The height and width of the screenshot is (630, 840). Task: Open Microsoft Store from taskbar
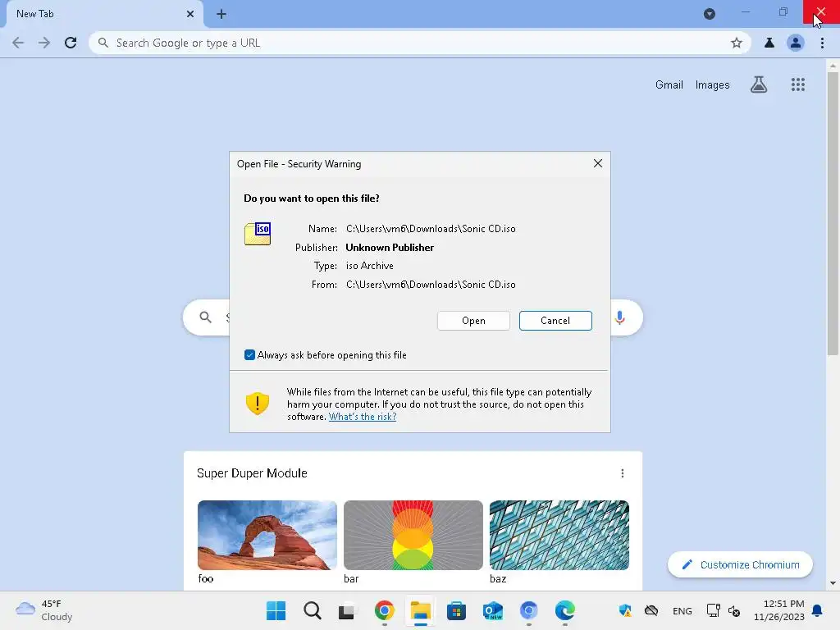tap(456, 610)
